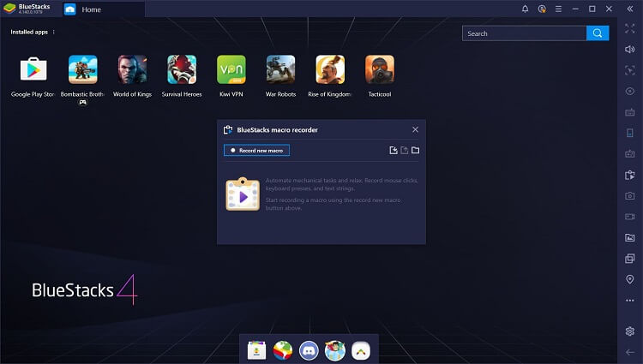Click the video record icon in sidebar
This screenshot has width=643, height=364.
[630, 217]
